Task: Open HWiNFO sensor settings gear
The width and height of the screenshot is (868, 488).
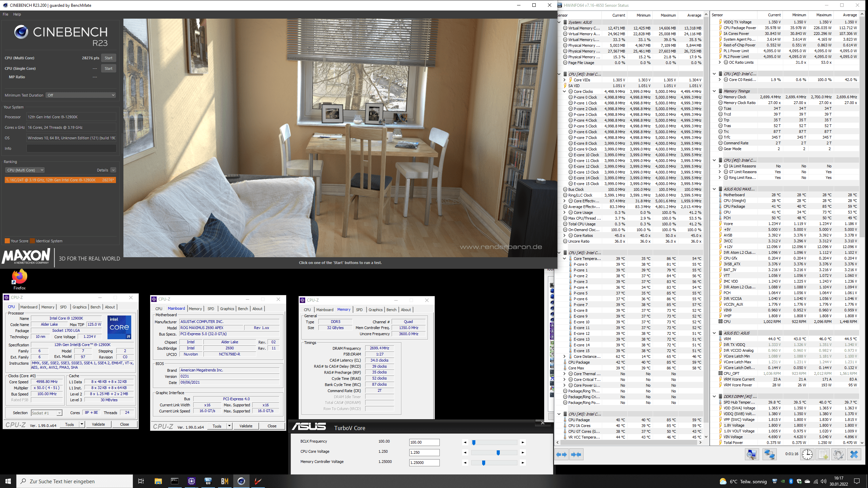Action: (838, 454)
